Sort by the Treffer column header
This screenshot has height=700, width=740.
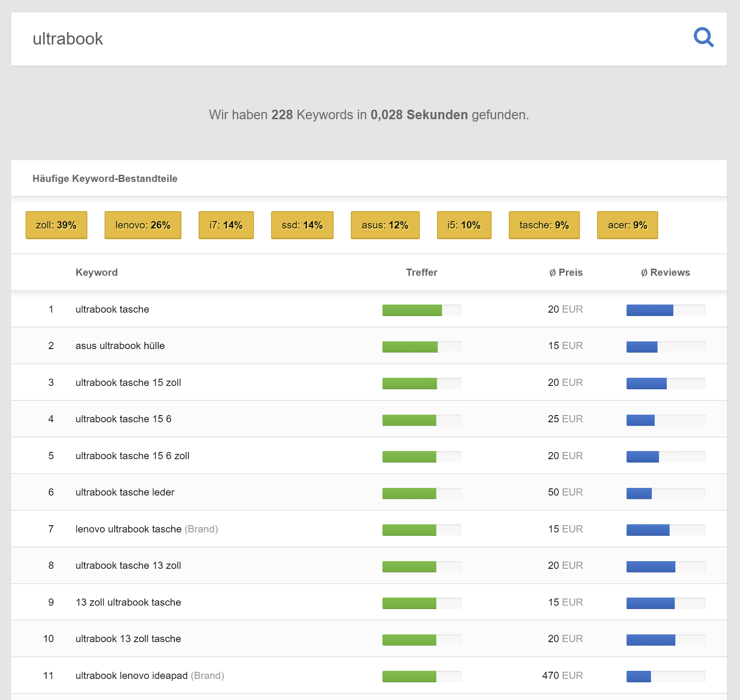421,272
